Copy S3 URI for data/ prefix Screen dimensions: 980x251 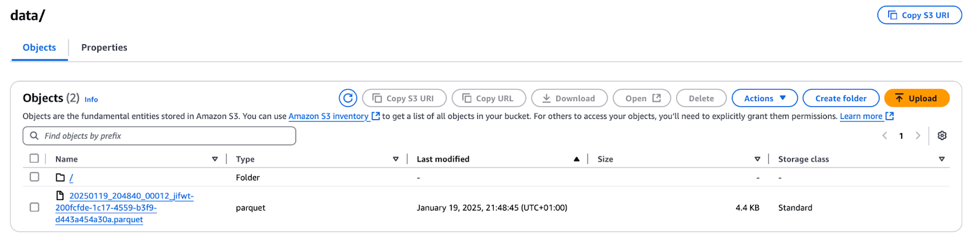919,15
